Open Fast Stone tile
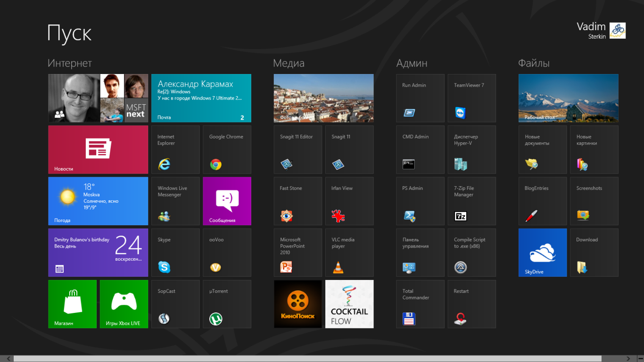This screenshot has height=362, width=644. pyautogui.click(x=297, y=201)
